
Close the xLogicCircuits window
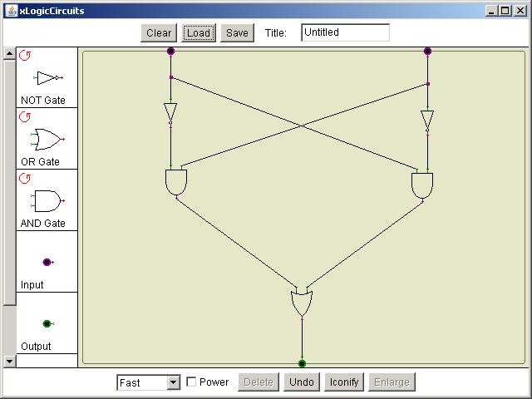tap(520, 11)
